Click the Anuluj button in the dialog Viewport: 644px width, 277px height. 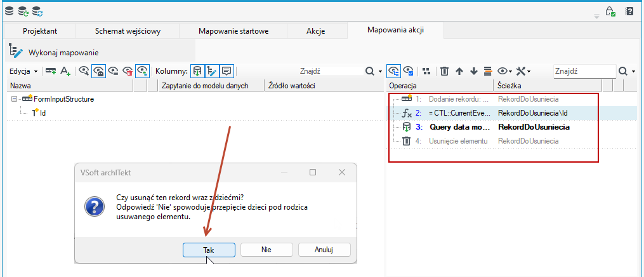(324, 250)
